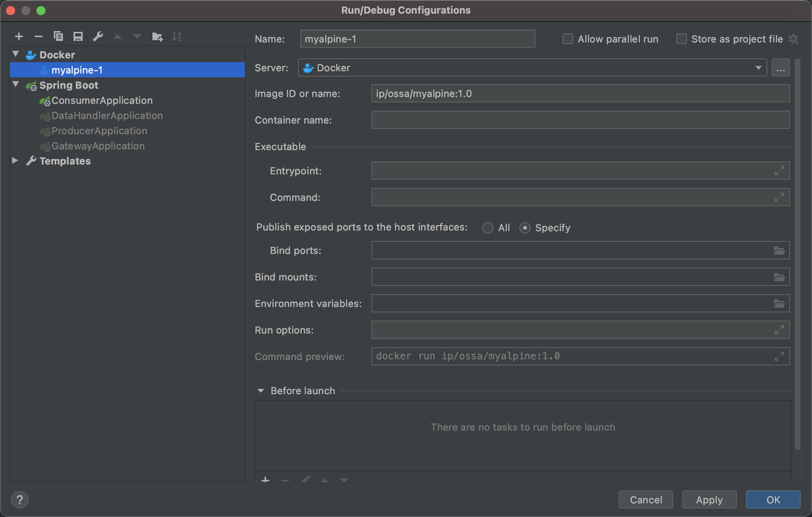The image size is (812, 517).
Task: Open the Server dropdown list
Action: point(758,68)
